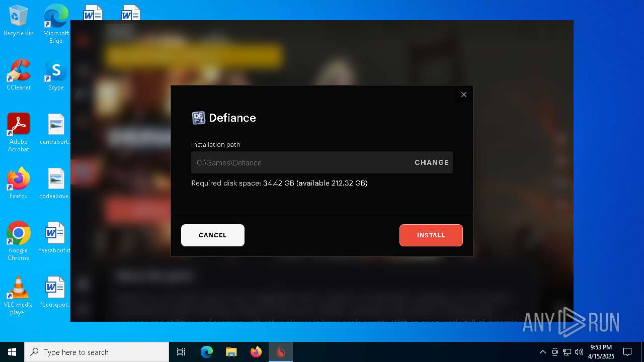Open Skype desktop shortcut
Image resolution: width=644 pixels, height=362 pixels.
click(56, 75)
